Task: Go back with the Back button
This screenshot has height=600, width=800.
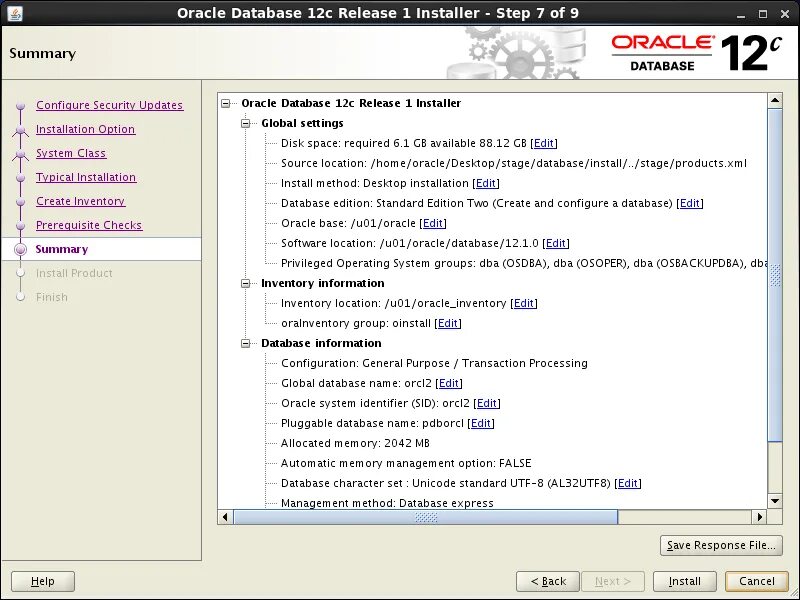Action: pos(548,581)
